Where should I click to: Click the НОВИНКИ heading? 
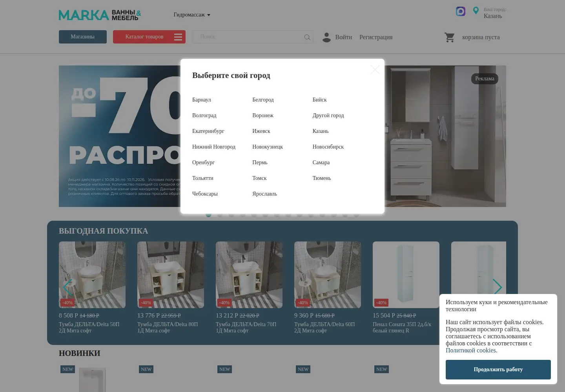click(80, 354)
